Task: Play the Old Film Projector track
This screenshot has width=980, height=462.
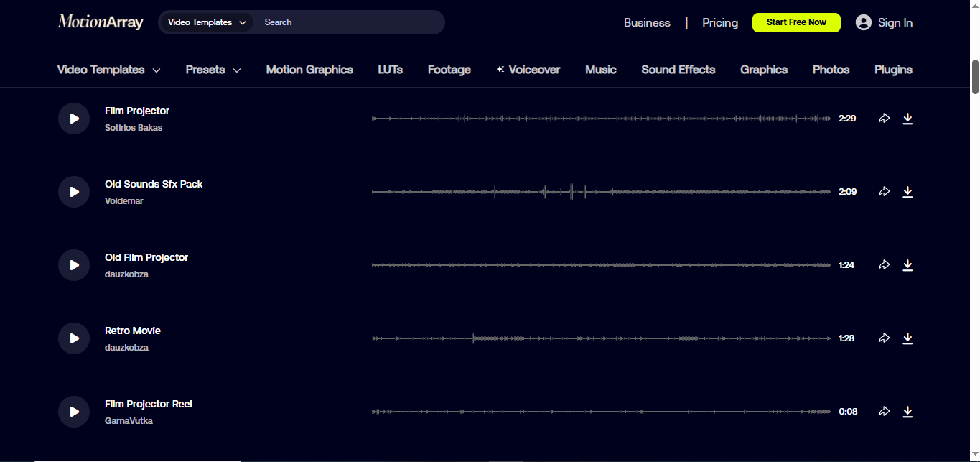Action: (x=74, y=264)
